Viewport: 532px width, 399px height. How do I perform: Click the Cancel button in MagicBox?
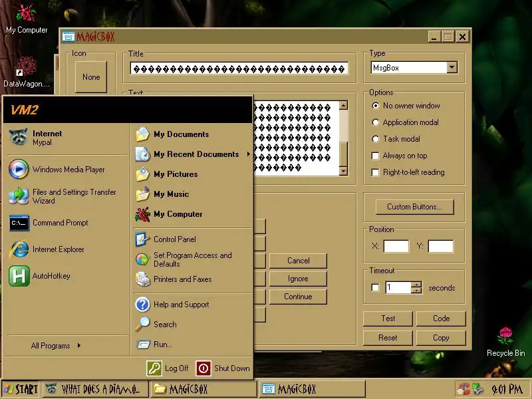298,261
